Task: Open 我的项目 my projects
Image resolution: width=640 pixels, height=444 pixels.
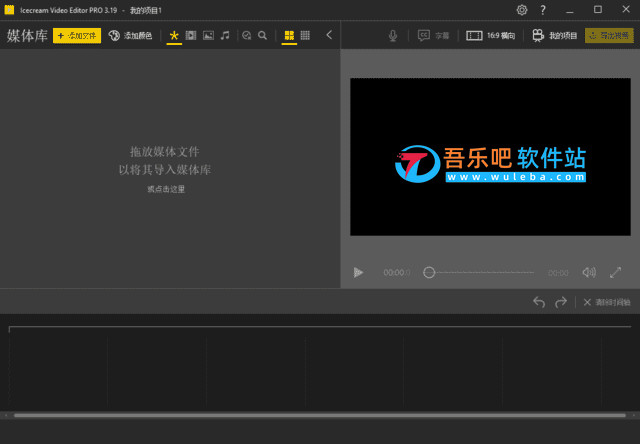Action: (555, 36)
